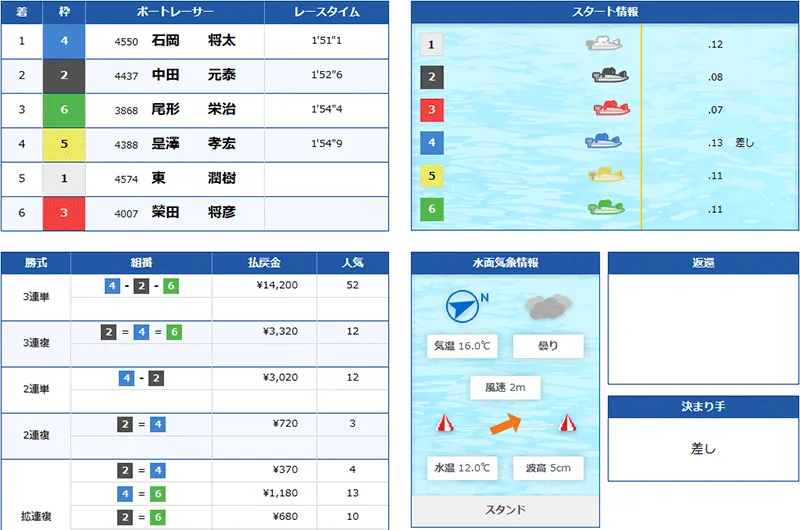Click the blue boat icon in lane 4

(x=603, y=141)
